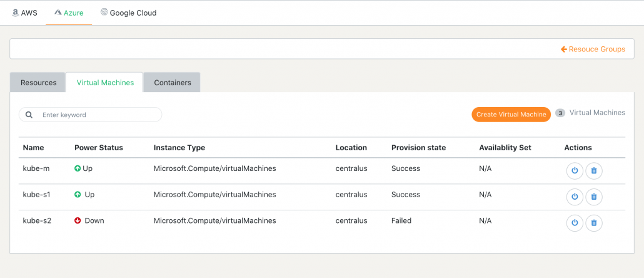Open the Google Cloud tab

coord(129,13)
